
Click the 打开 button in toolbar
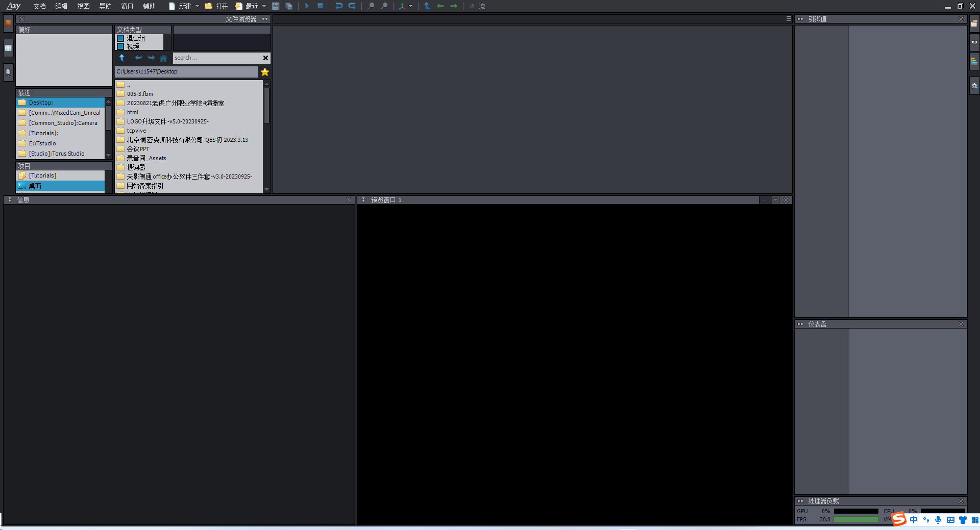(216, 6)
